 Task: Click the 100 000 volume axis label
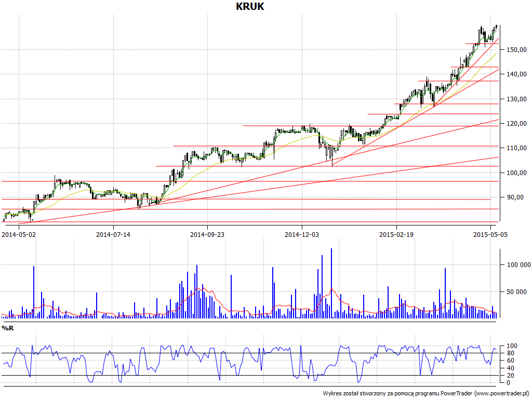tap(519, 265)
